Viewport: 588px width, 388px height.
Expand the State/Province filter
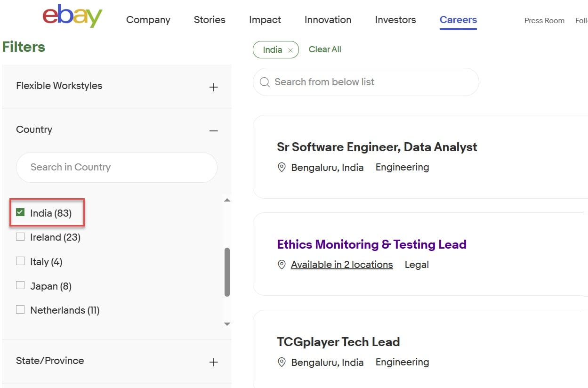[213, 362]
